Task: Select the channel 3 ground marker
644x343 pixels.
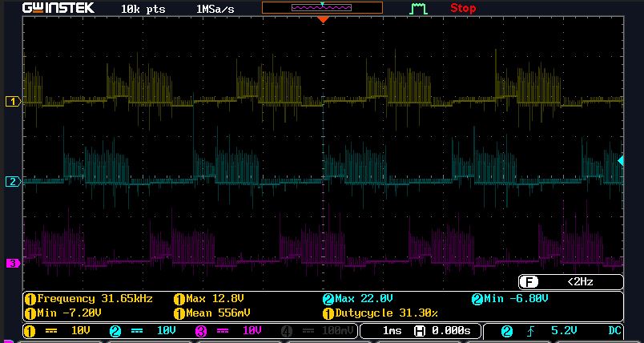Action: click(x=13, y=263)
